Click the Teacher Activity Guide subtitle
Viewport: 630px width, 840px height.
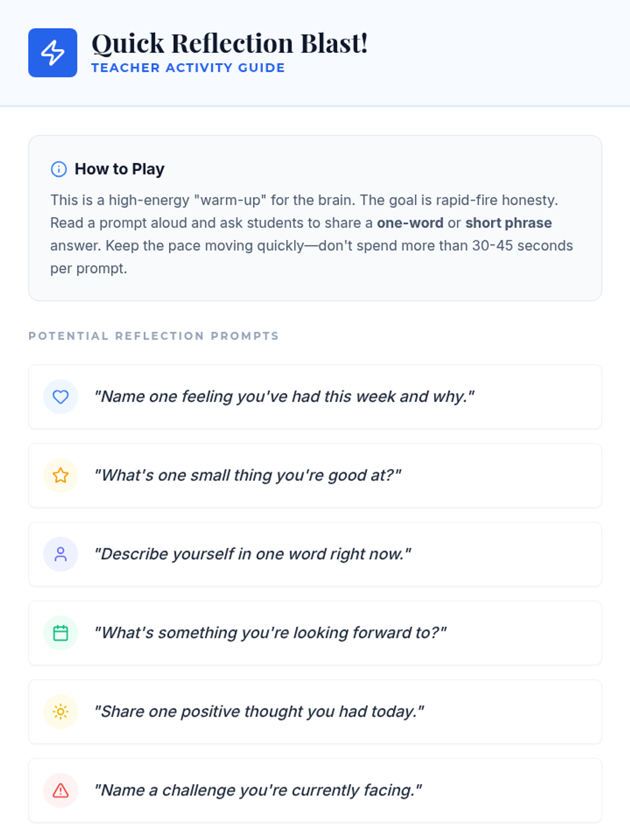[x=188, y=68]
